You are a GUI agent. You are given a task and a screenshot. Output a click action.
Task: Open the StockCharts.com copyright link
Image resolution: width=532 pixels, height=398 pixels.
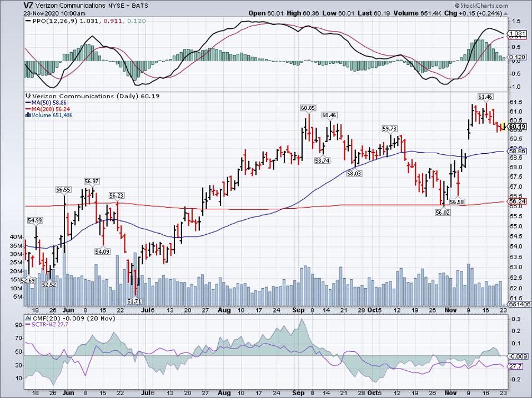coord(481,6)
